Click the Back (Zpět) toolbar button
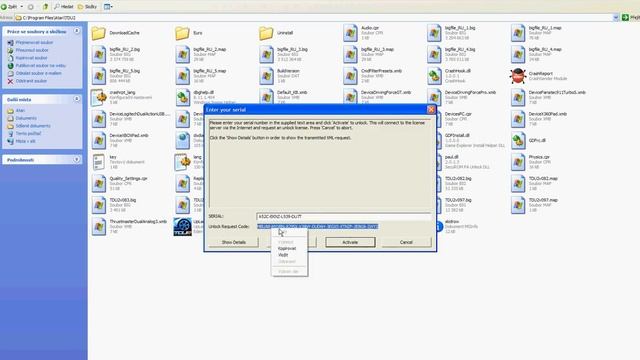Screen dimensions: 640x360 pyautogui.click(x=9, y=7)
